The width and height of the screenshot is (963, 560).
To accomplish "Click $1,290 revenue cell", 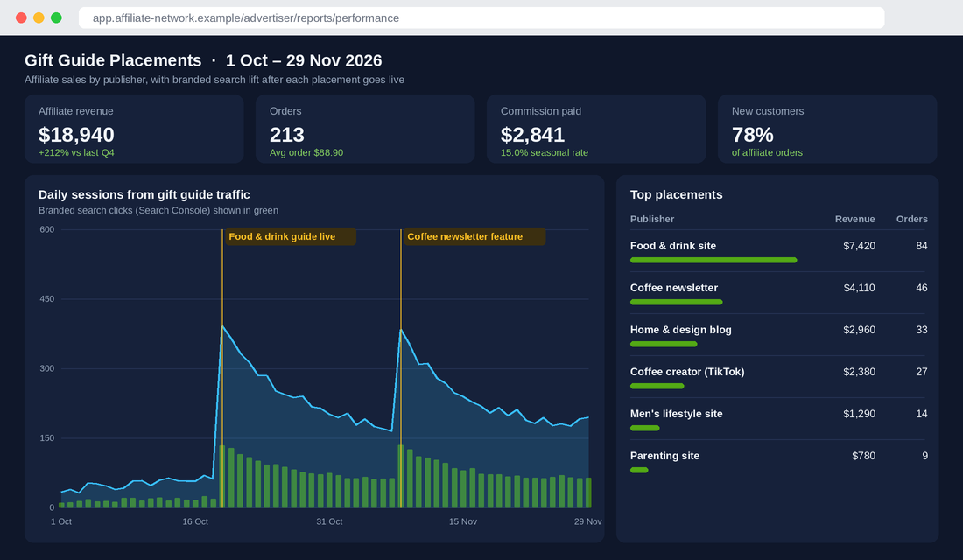I will pos(859,414).
